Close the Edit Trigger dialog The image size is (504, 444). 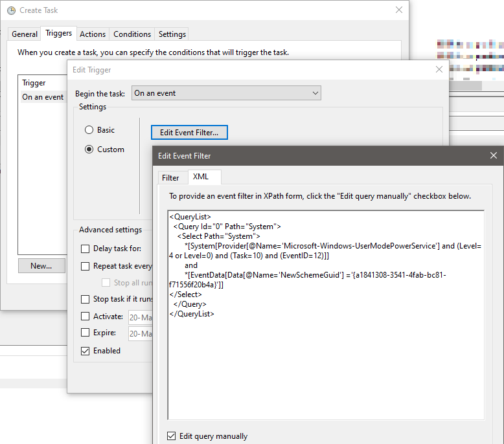pyautogui.click(x=439, y=69)
